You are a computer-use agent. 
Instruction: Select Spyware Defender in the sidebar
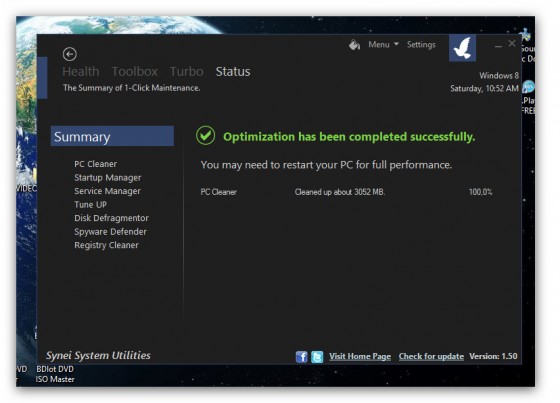click(x=110, y=232)
